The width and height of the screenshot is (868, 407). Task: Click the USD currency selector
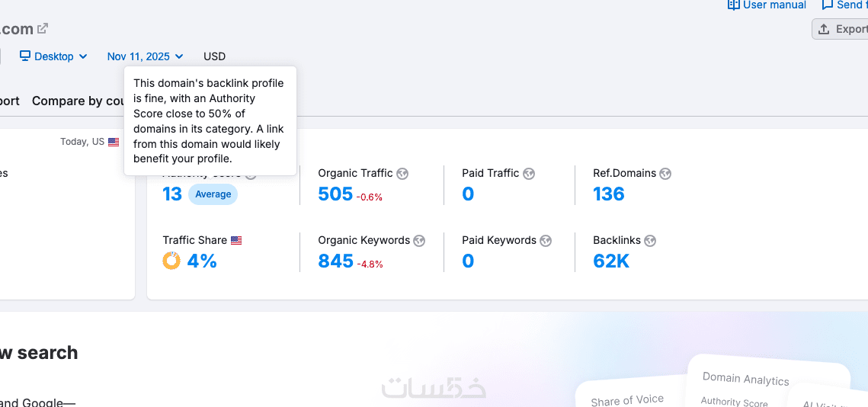coord(214,56)
